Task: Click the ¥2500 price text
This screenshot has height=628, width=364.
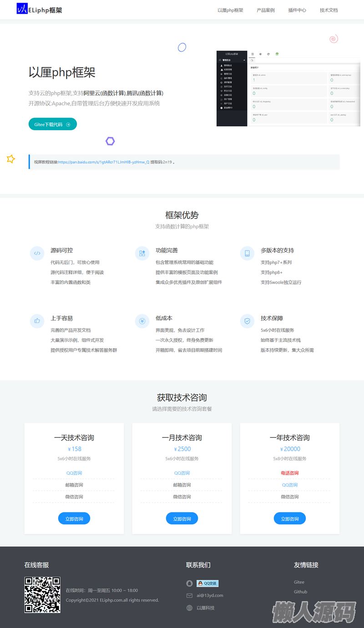Action: click(182, 449)
